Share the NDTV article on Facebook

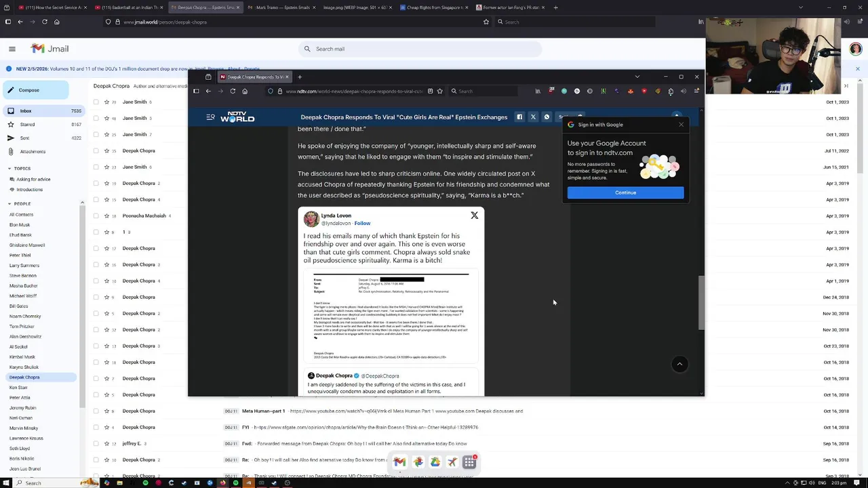(x=519, y=117)
